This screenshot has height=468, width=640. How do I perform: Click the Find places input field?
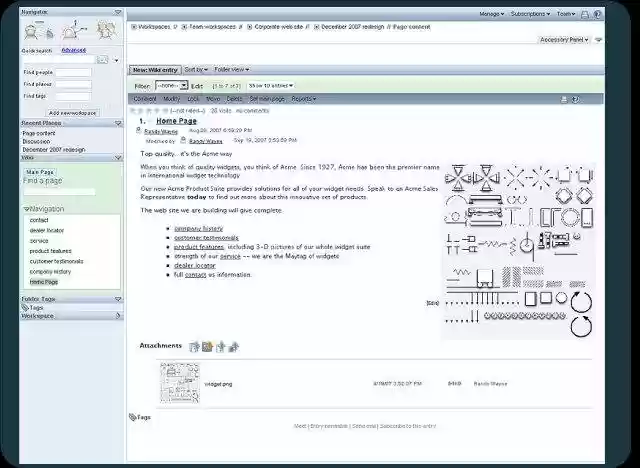[73, 84]
